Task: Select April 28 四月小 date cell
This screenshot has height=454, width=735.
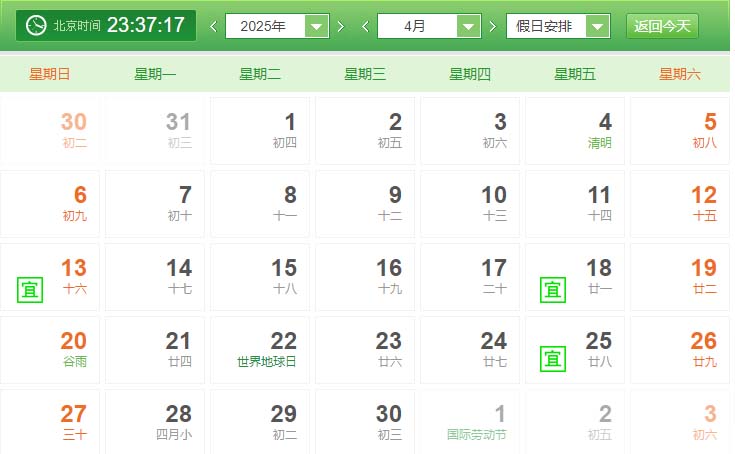Action: 157,422
